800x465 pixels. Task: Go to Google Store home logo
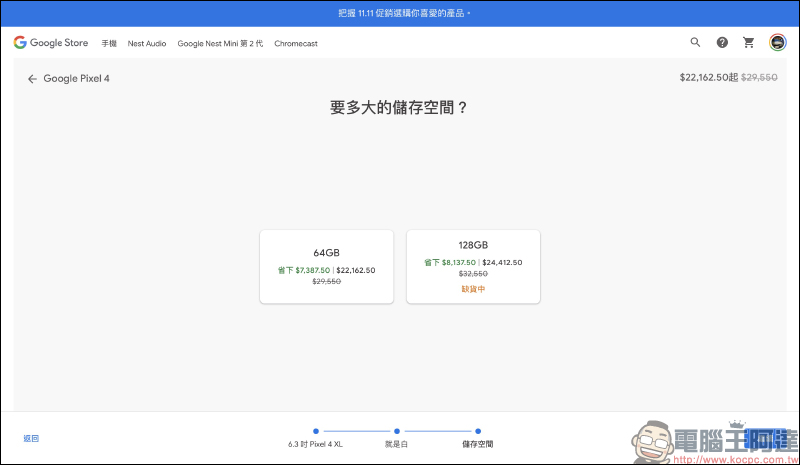point(51,43)
